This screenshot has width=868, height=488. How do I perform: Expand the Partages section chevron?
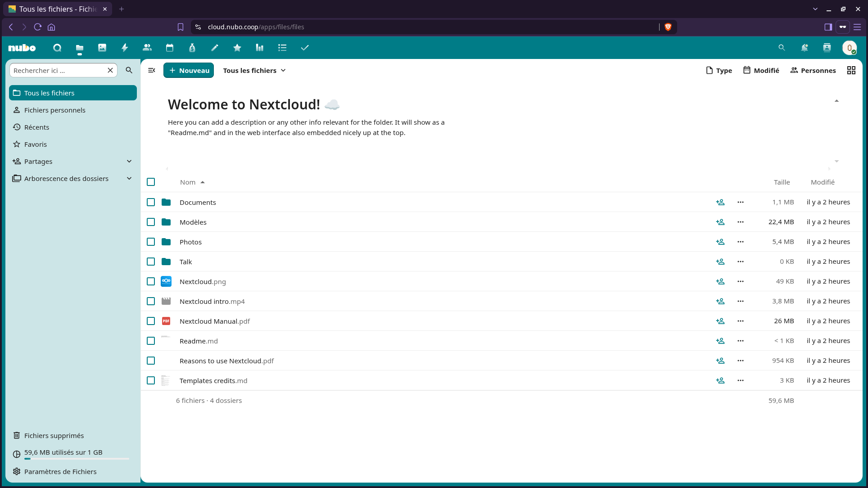[x=129, y=161]
